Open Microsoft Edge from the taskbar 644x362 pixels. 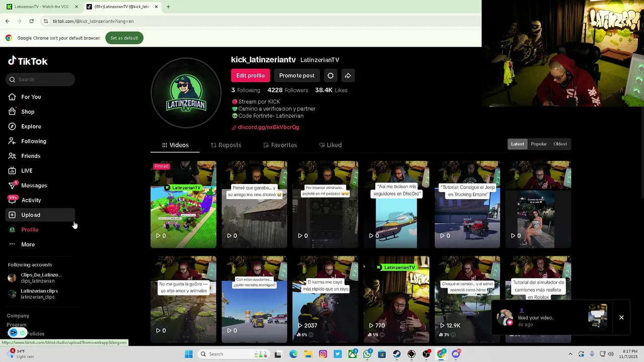(293, 354)
